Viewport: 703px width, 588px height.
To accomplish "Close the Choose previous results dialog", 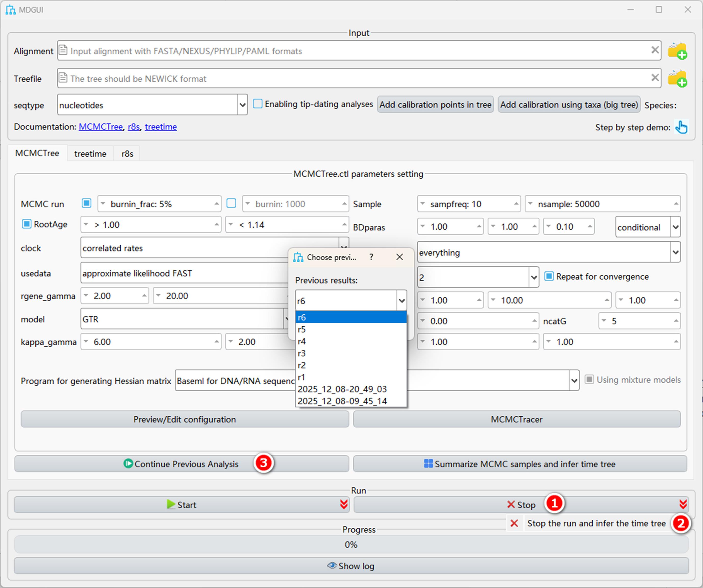I will (x=399, y=257).
